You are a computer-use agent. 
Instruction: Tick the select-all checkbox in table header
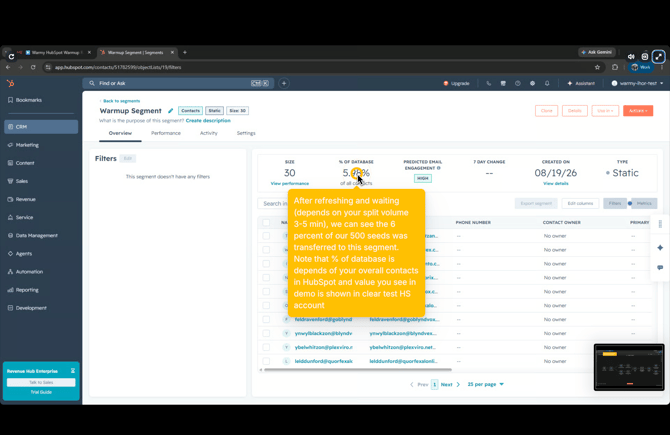tap(266, 222)
